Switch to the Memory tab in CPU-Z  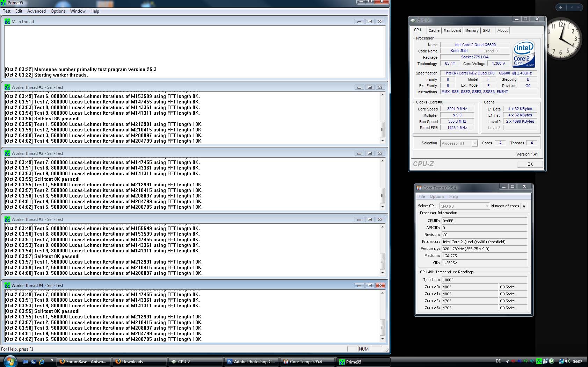[x=472, y=30]
